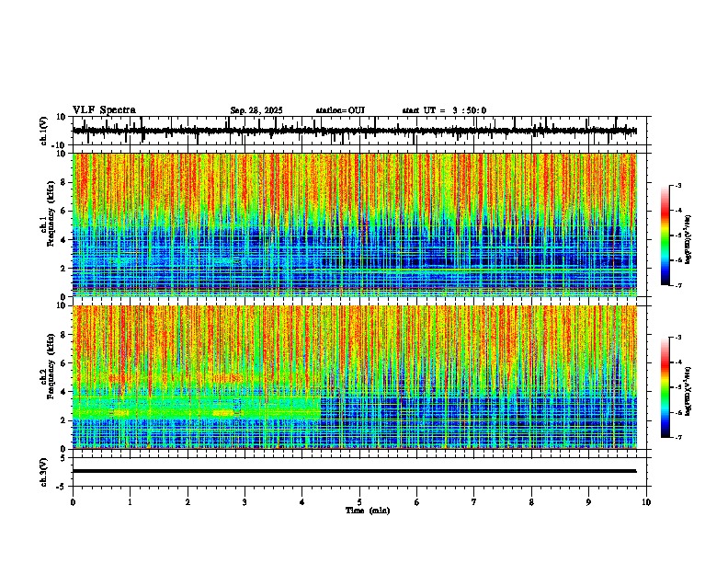Click the log(PSD) label beside the ch.1 colorbar
This screenshot has width=728, height=563.
pyautogui.click(x=688, y=240)
